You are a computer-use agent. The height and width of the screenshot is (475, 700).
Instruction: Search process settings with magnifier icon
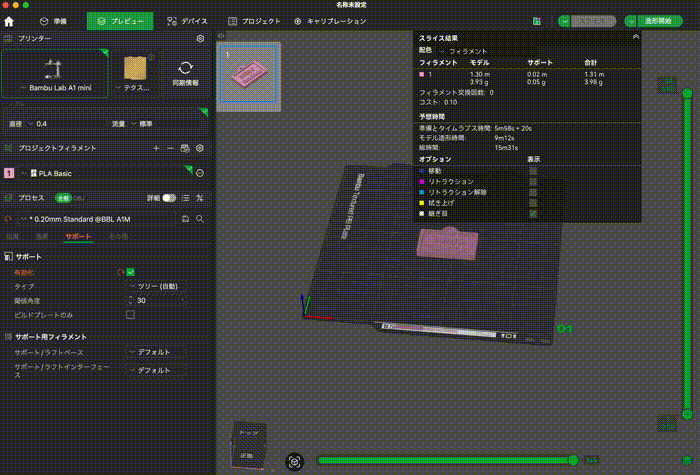[200, 218]
